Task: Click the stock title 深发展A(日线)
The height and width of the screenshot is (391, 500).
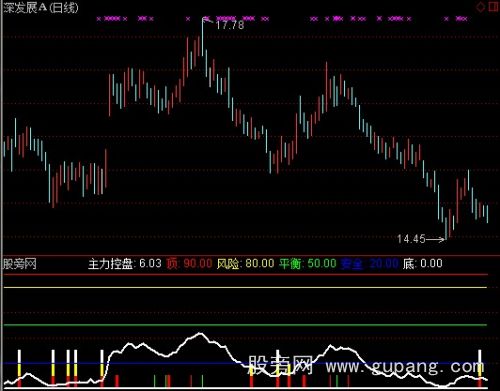Action: coord(41,8)
